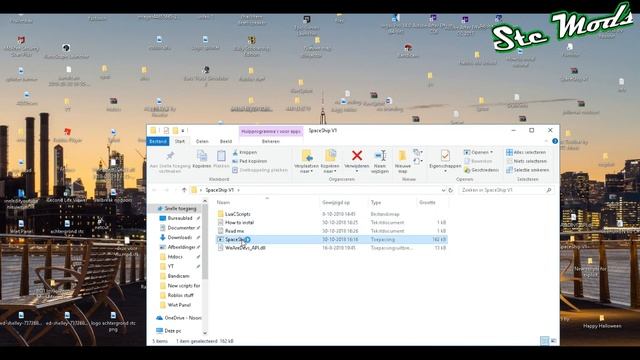Open the quick access toolbar dropdown arrow
This screenshot has width=640, height=360.
[x=183, y=131]
